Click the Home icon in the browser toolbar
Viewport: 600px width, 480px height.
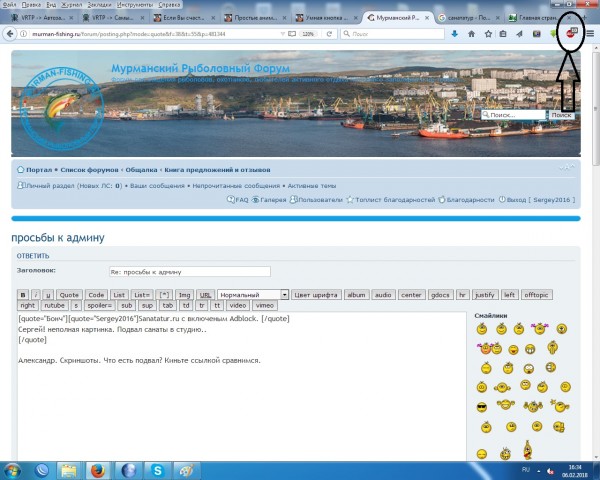472,33
